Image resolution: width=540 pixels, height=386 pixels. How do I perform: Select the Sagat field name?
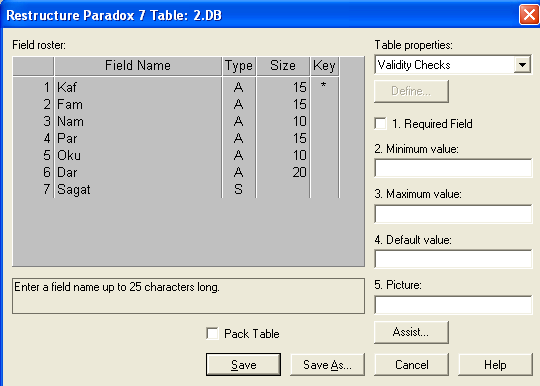pyautogui.click(x=138, y=189)
